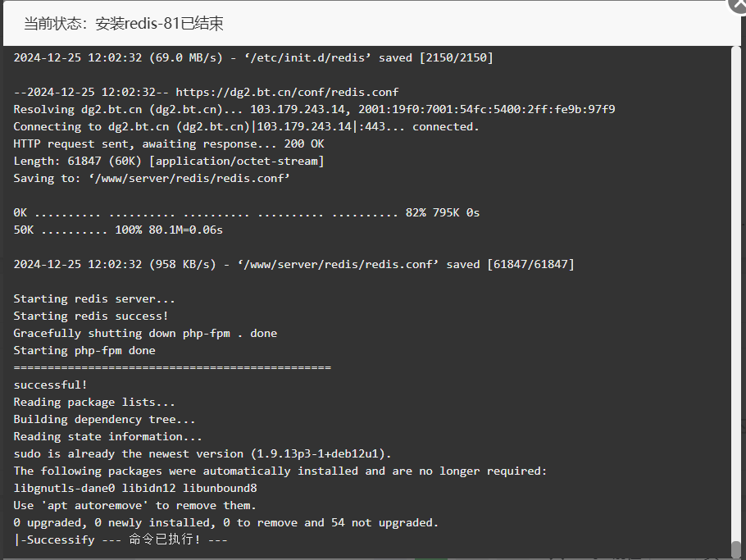Click the Saving to redis.conf path line
Viewport: 746px width, 560px height.
pyautogui.click(x=152, y=179)
